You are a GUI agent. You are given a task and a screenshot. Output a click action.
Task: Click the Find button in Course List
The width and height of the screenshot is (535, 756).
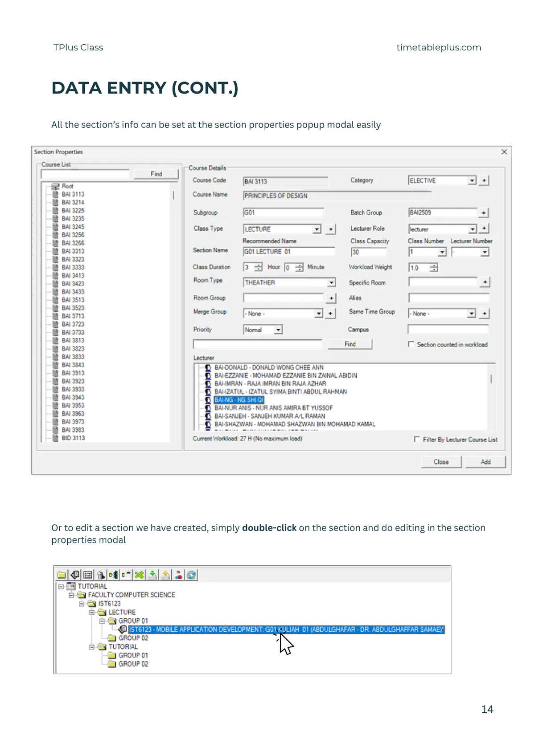(156, 174)
